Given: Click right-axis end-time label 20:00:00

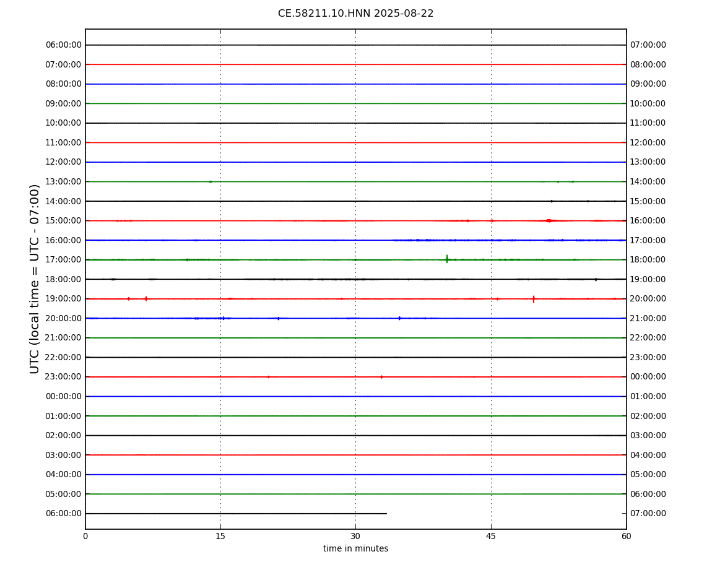Looking at the screenshot, I should (x=648, y=299).
